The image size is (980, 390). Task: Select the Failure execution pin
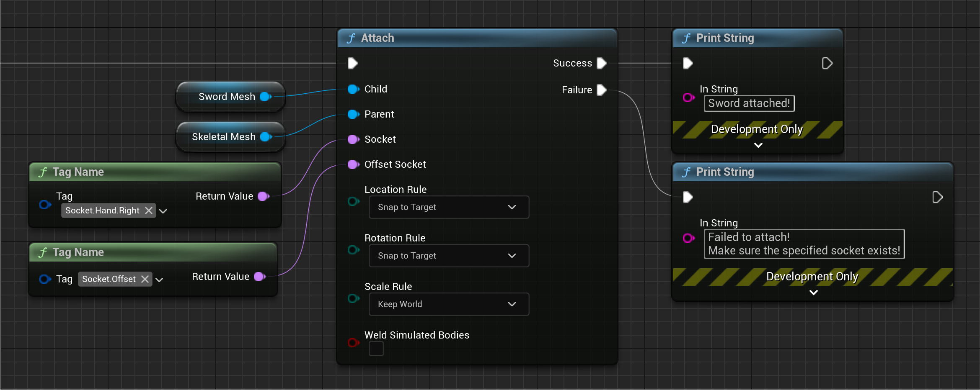coord(601,90)
